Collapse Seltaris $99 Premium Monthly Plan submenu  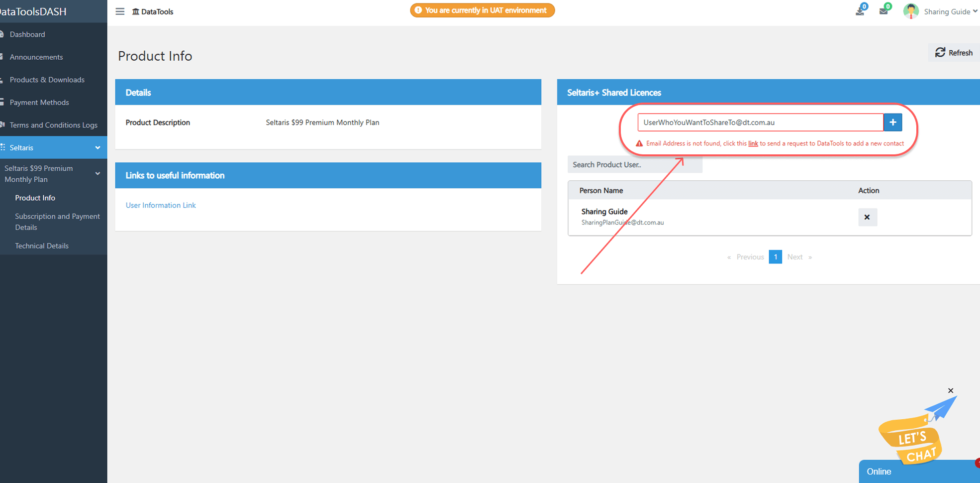click(x=98, y=174)
